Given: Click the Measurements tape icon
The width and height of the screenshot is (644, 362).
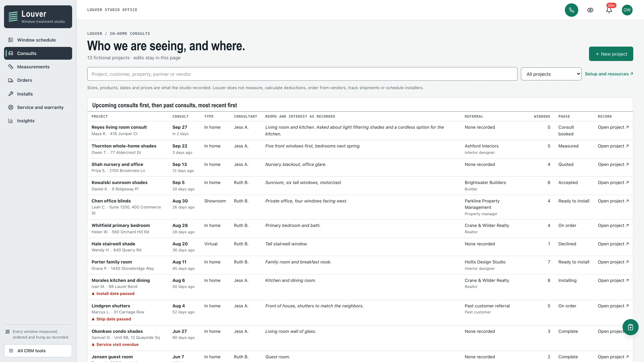Looking at the screenshot, I should tap(11, 67).
